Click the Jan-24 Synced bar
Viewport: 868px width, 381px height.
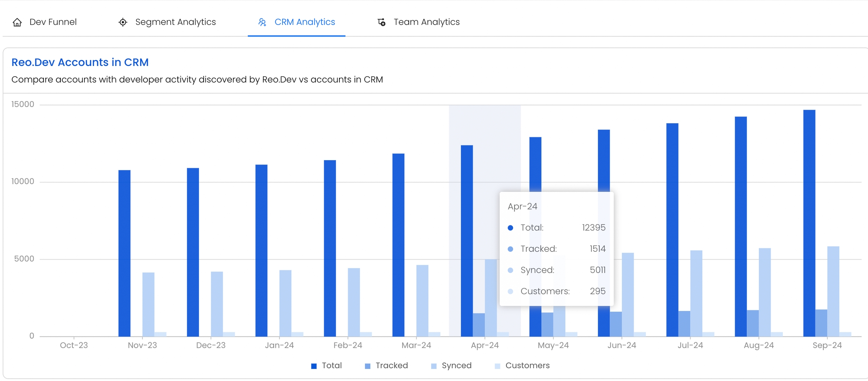point(285,303)
